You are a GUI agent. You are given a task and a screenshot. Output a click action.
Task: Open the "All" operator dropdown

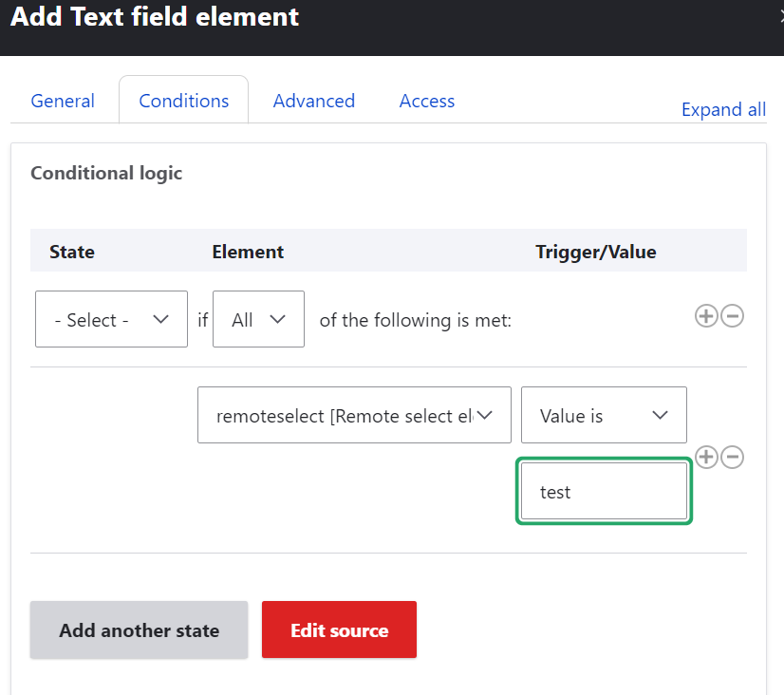click(x=258, y=320)
